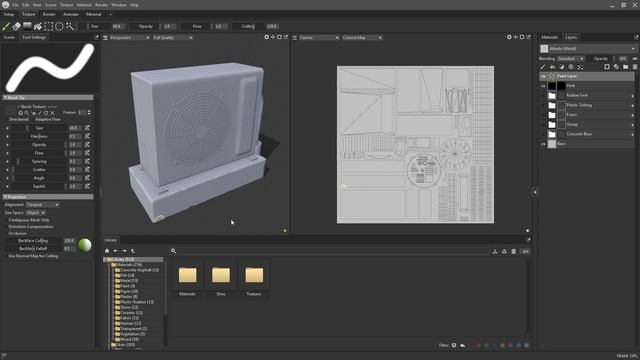Switch to the Setup workspace tab
This screenshot has width=640, height=360.
pos(9,14)
